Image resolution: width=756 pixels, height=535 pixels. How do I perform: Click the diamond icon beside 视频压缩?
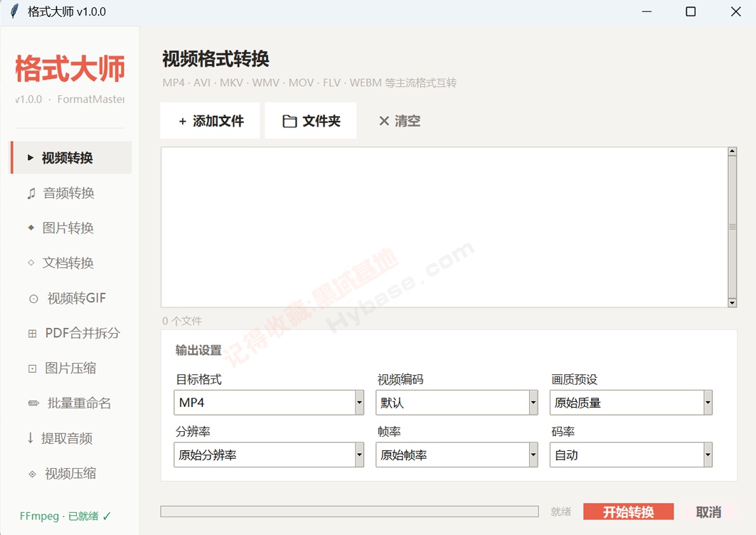pos(32,474)
